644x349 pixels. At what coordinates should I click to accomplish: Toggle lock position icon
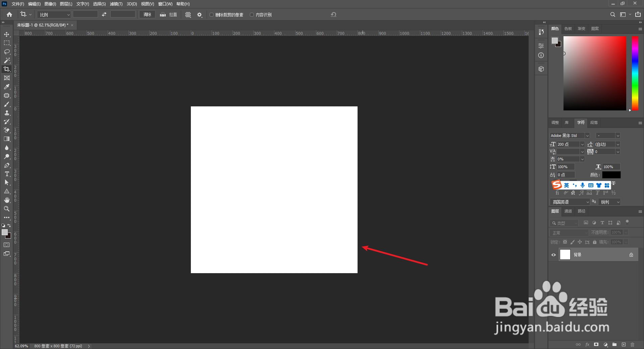(580, 242)
